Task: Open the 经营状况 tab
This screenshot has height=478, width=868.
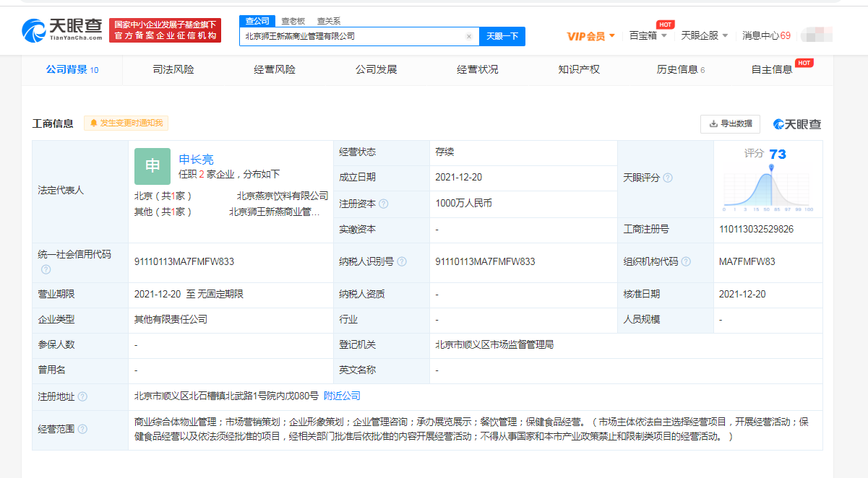Action: [478, 70]
